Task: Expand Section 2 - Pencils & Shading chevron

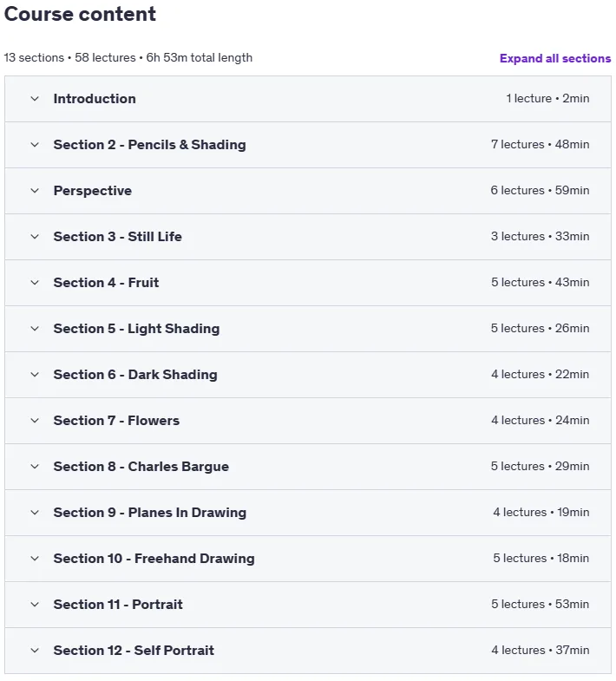Action: pyautogui.click(x=35, y=145)
